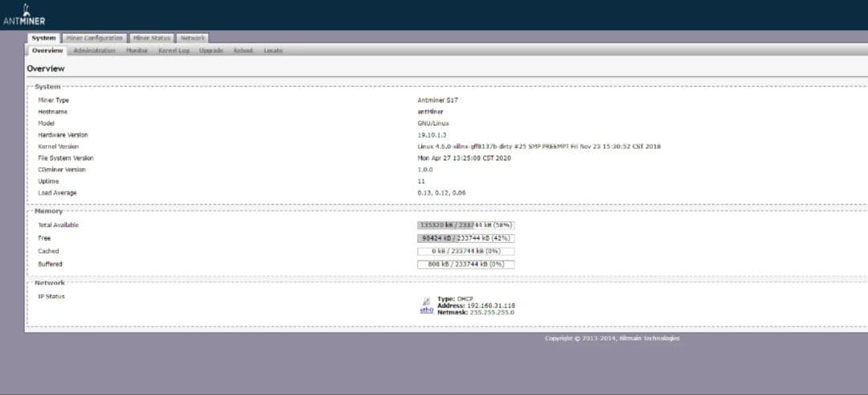Click the Hardware Version label
868x395 pixels.
(63, 135)
